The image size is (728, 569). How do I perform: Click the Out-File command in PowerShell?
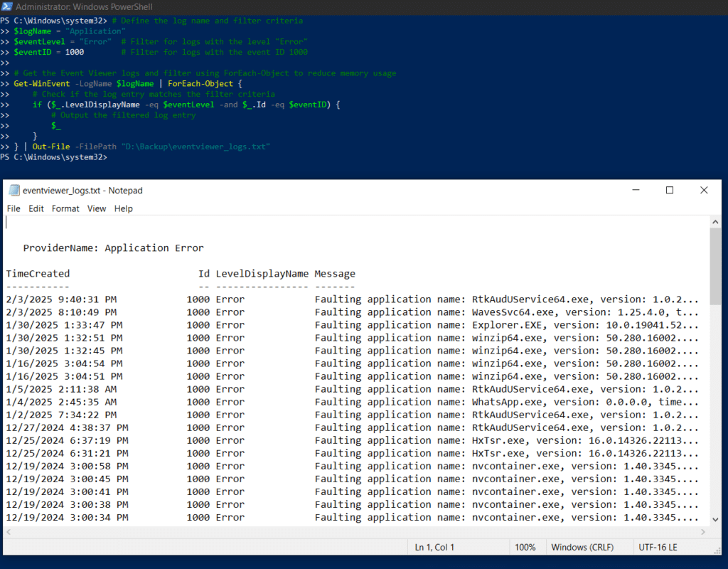(51, 147)
